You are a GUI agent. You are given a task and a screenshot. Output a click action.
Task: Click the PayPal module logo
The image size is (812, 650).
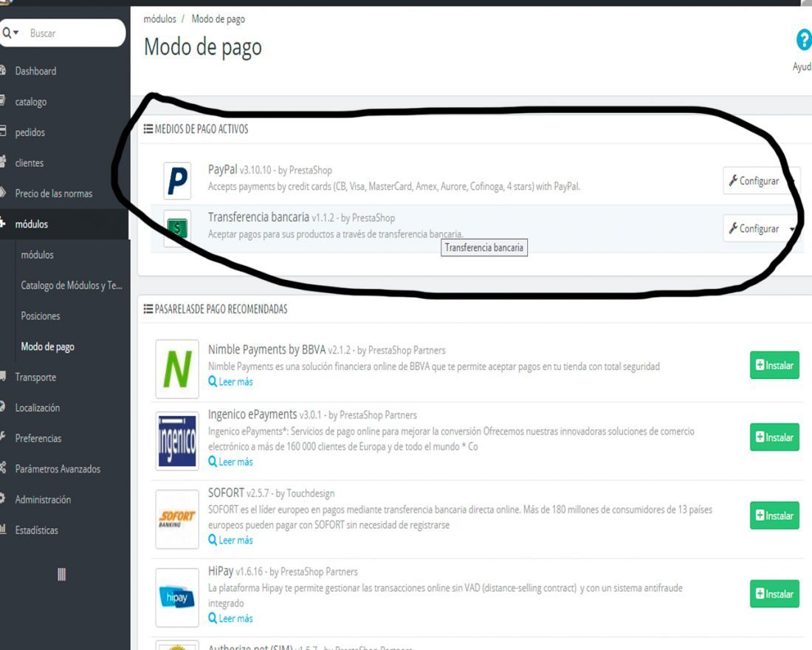pyautogui.click(x=177, y=180)
